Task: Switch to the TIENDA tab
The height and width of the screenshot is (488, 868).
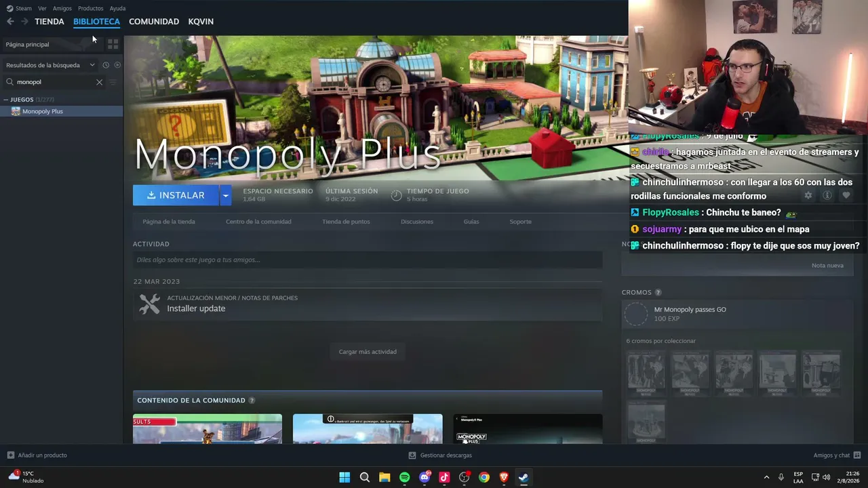Action: [x=50, y=22]
